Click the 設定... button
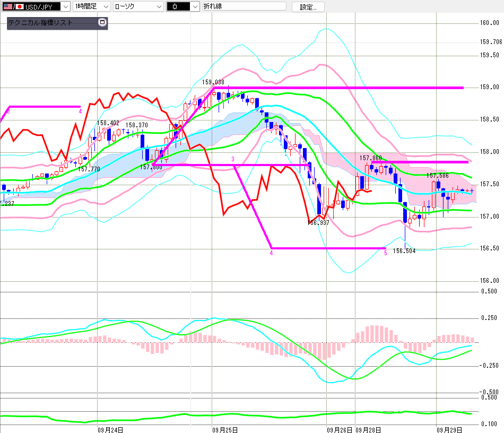Viewport: 504px width, 433px height. click(x=308, y=7)
